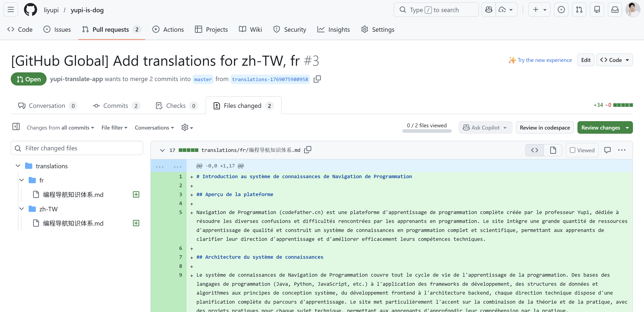The image size is (644, 312).
Task: Click the Edit title button
Action: click(585, 60)
